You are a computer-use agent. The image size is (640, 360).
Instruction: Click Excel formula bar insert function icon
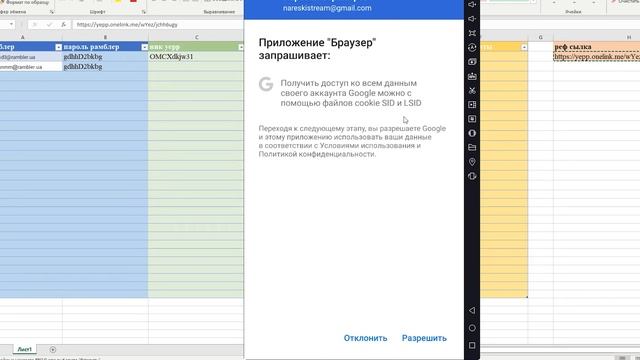tap(63, 24)
